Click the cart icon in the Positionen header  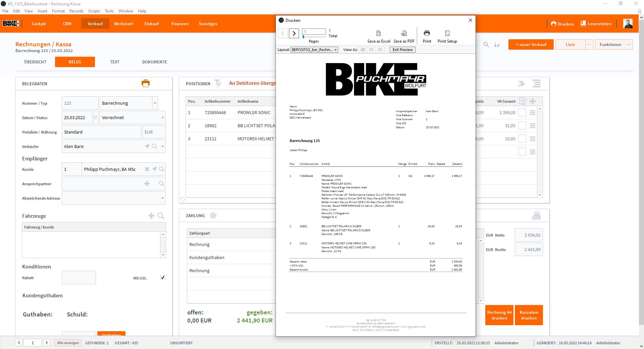pos(521,84)
